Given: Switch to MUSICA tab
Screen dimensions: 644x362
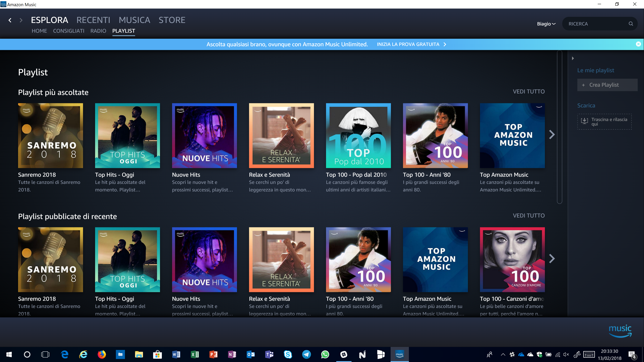Looking at the screenshot, I should (x=135, y=20).
